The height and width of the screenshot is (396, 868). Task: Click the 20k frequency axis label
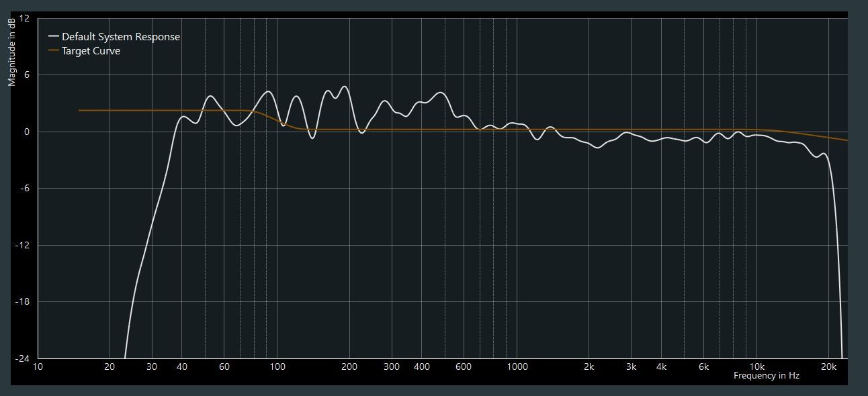[828, 367]
